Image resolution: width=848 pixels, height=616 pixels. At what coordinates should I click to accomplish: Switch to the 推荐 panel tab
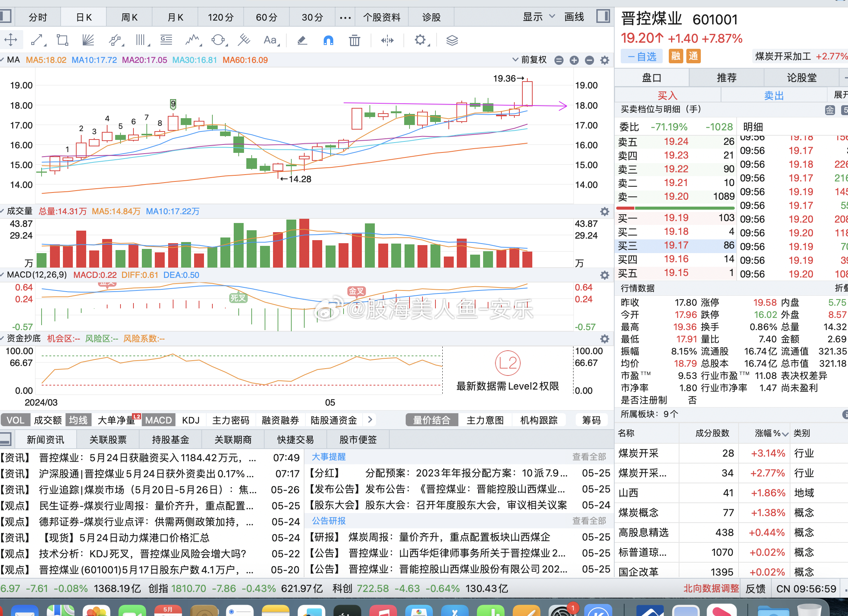[x=726, y=77]
